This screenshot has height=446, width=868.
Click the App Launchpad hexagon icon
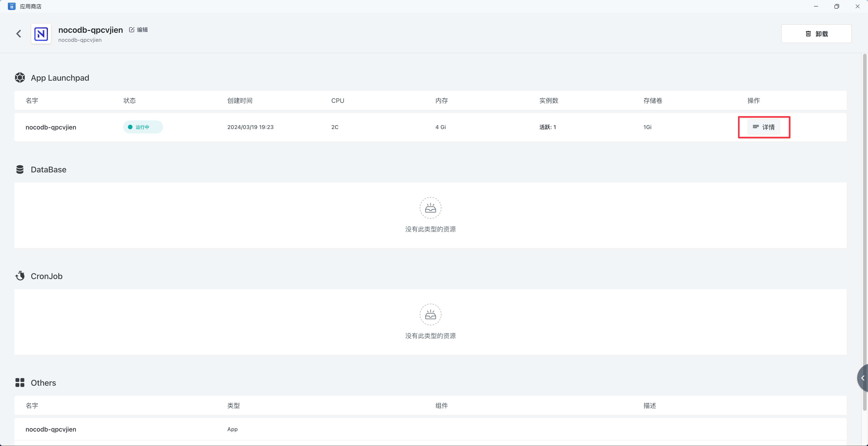20,77
